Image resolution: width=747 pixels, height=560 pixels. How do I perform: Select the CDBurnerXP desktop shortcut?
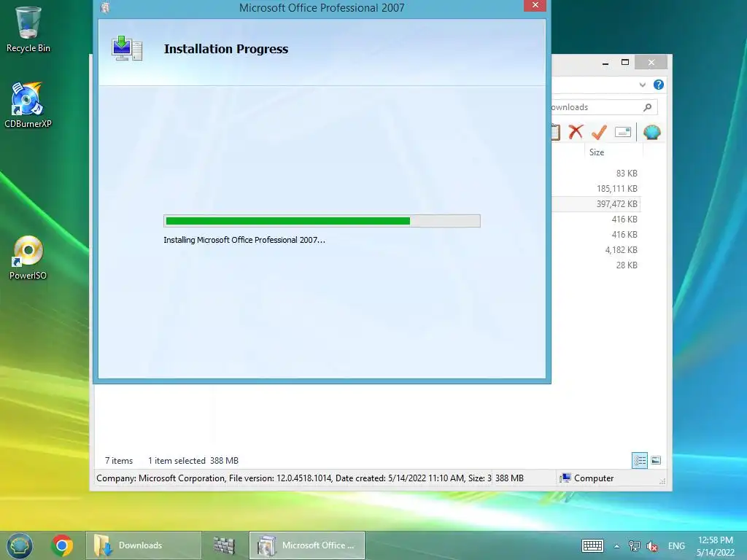tap(28, 105)
